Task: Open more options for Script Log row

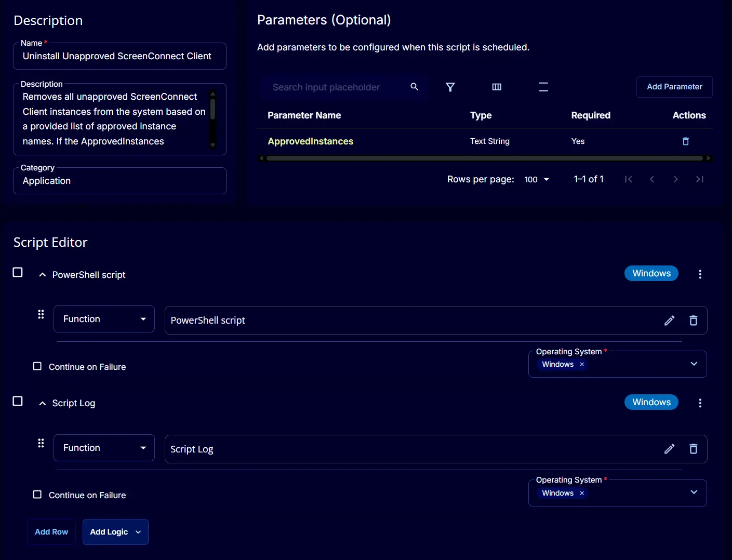Action: pos(700,403)
